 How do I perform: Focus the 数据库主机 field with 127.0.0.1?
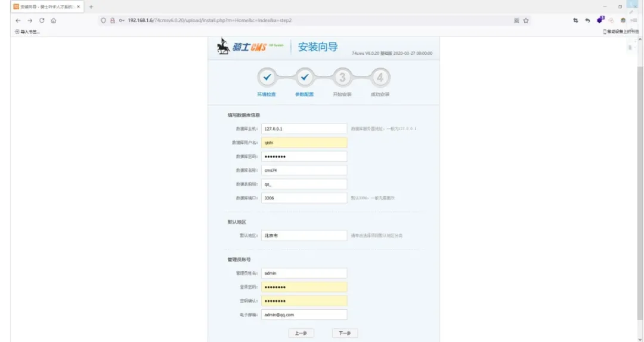pos(304,128)
